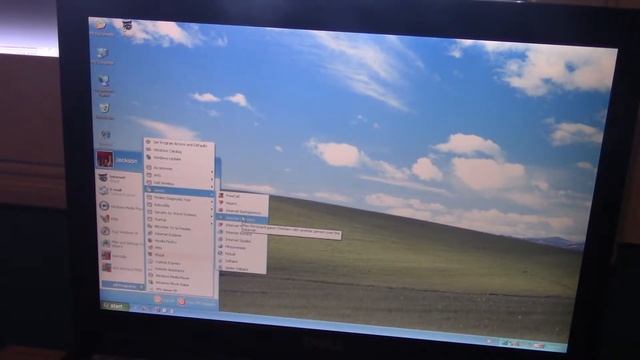Launch Windows Update from All Programs
Viewport: 640px width, 360px height.
(x=180, y=158)
